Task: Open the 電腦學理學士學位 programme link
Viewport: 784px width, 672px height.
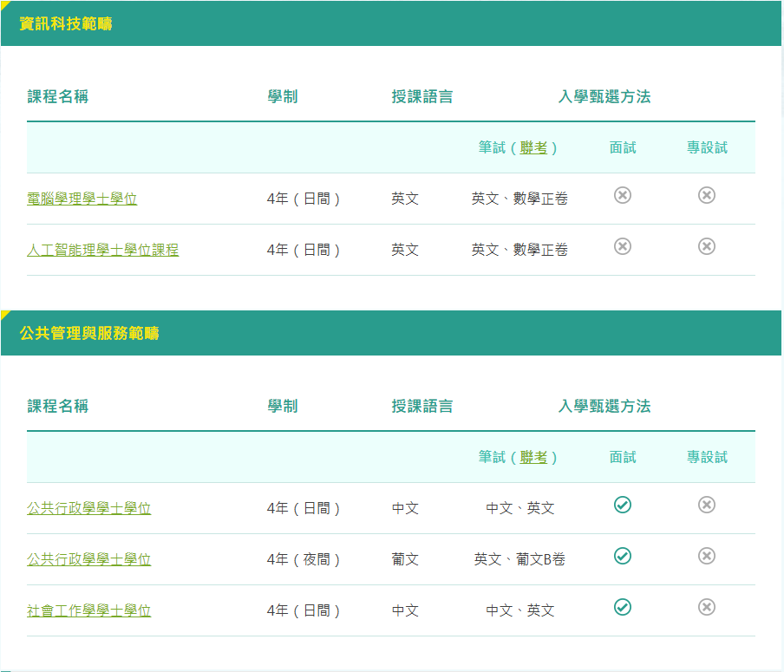Action: pyautogui.click(x=82, y=199)
